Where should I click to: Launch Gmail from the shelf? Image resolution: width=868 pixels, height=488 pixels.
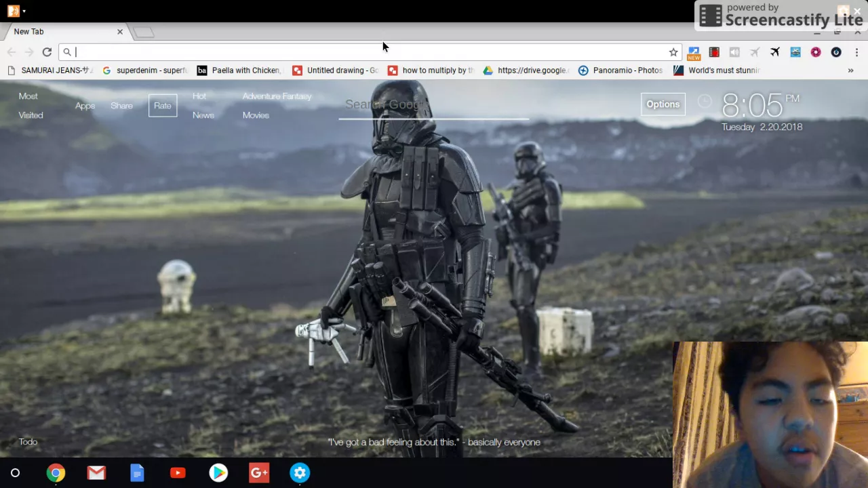coord(96,473)
